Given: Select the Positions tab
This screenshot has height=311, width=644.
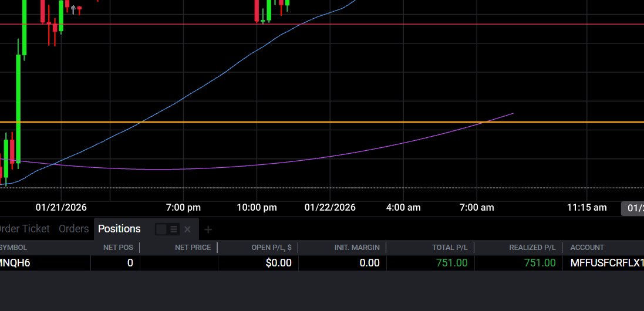Looking at the screenshot, I should pos(119,228).
